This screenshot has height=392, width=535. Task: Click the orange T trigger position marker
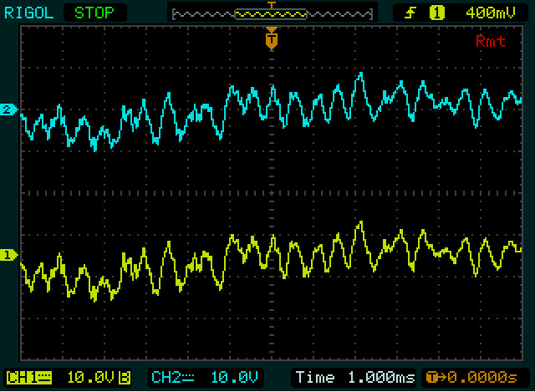[x=272, y=39]
